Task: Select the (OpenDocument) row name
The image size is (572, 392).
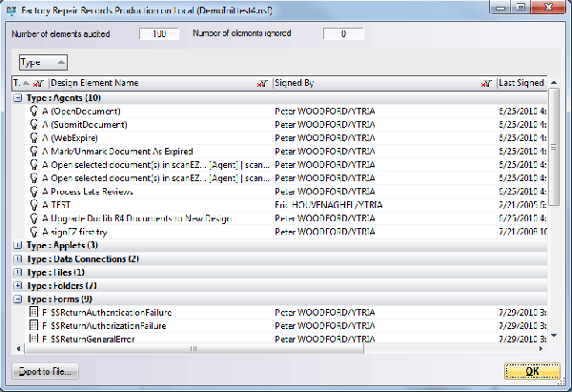Action: [x=86, y=112]
